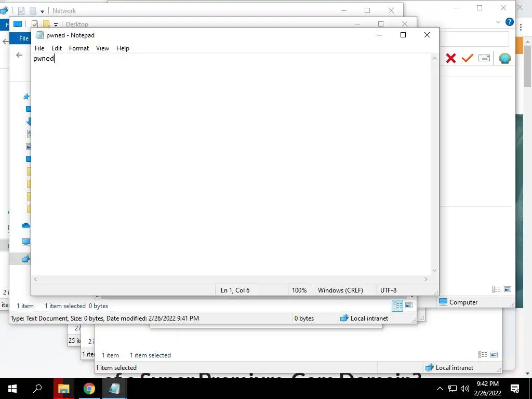
Task: Click 'Windows (CRLF)' in Notepad status bar
Action: click(340, 290)
